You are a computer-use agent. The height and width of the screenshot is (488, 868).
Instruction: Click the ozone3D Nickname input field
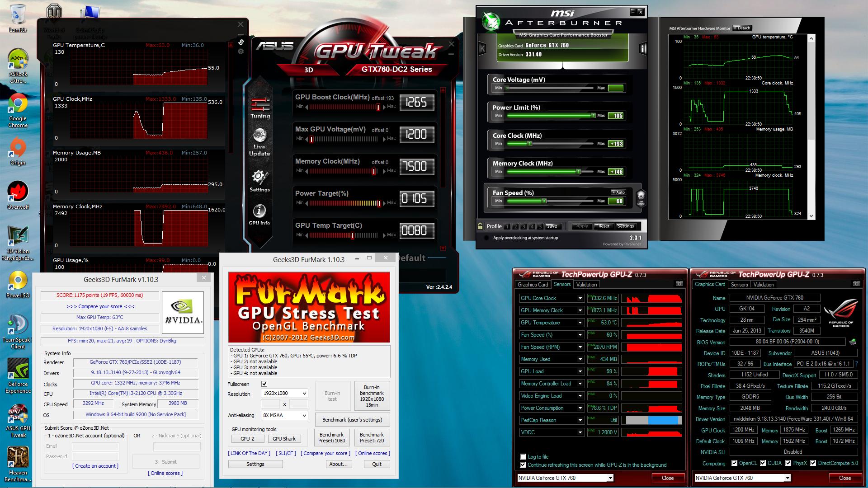pyautogui.click(x=176, y=447)
